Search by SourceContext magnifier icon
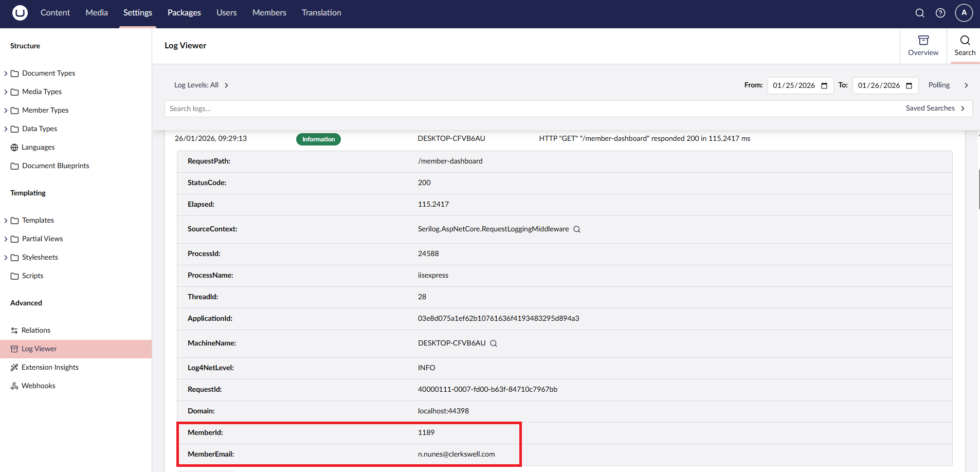 [x=577, y=229]
